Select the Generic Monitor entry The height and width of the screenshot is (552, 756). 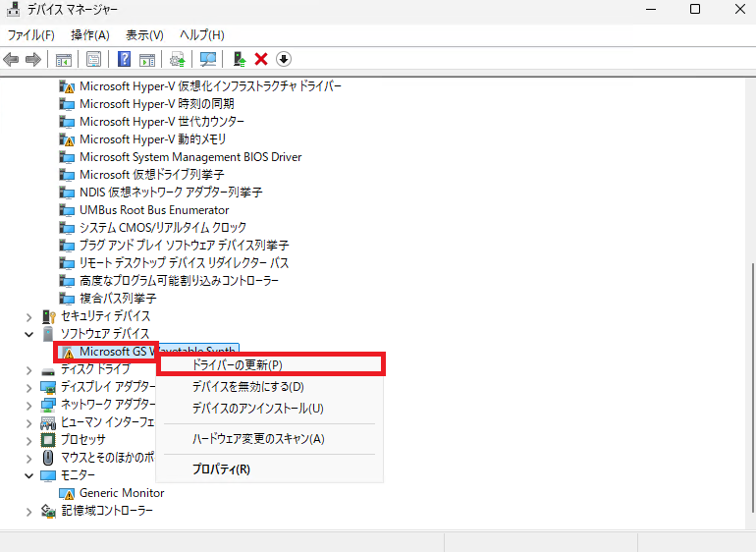(x=122, y=493)
